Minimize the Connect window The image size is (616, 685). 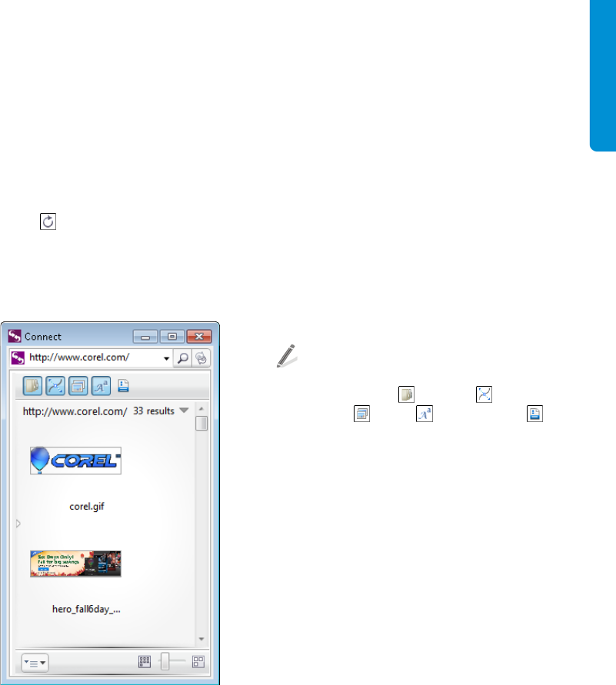point(145,337)
